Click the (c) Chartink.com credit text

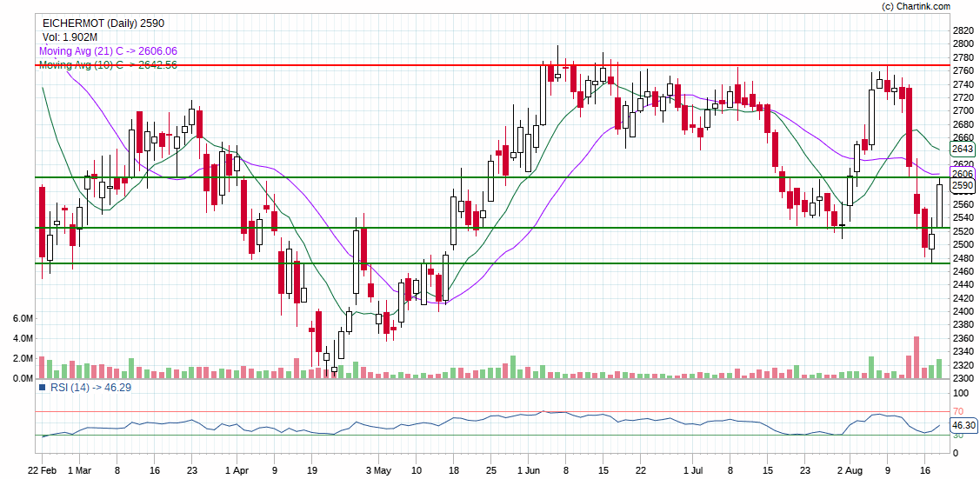pos(916,6)
